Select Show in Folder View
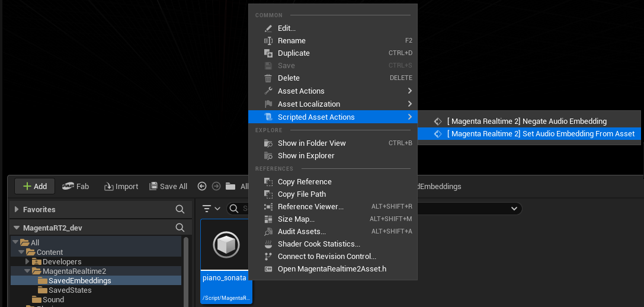 (x=333, y=143)
